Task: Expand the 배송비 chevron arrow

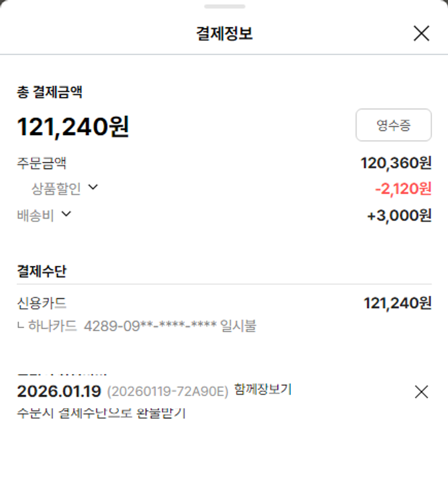Action: pyautogui.click(x=66, y=214)
